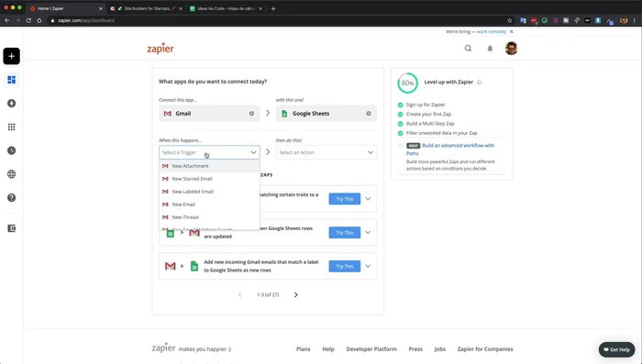This screenshot has width=642, height=364.
Task: Click browser back arrow
Action: click(7, 20)
